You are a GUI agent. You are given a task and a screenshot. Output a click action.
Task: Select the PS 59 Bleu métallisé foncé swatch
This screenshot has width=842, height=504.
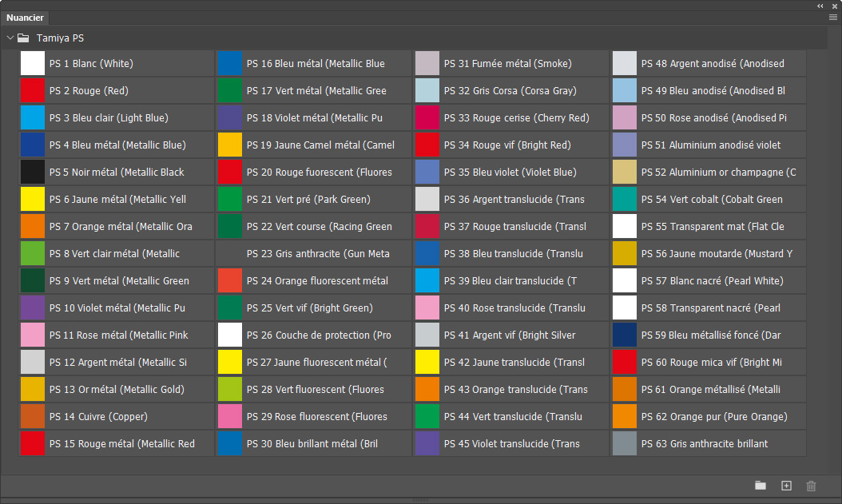pos(625,335)
